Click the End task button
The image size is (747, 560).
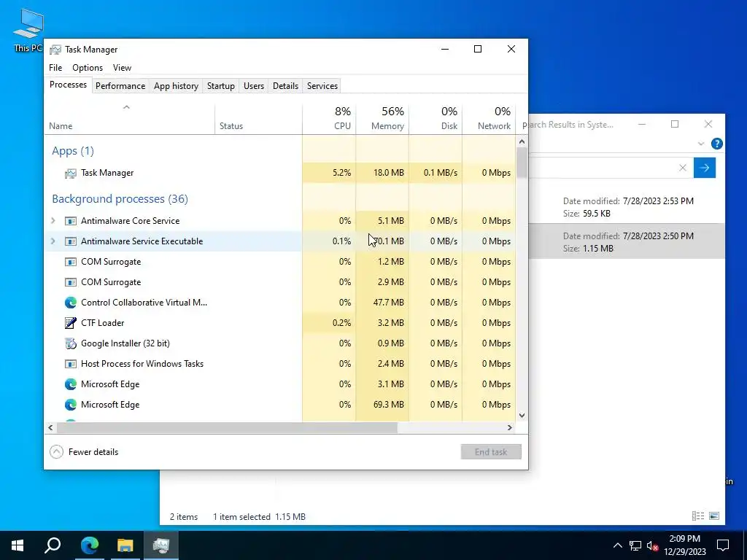click(x=491, y=452)
